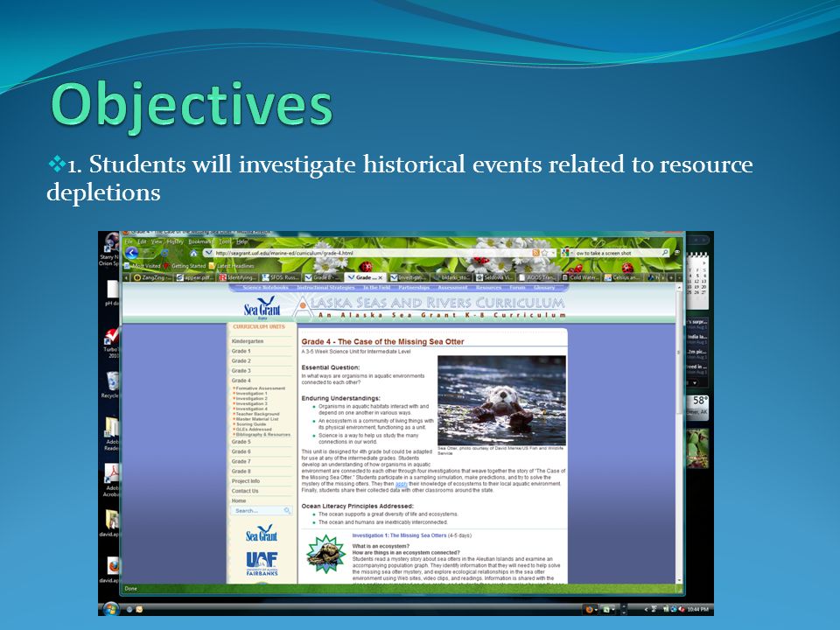The image size is (840, 630).
Task: Open the Teacher Background sublink
Action: pos(257,414)
